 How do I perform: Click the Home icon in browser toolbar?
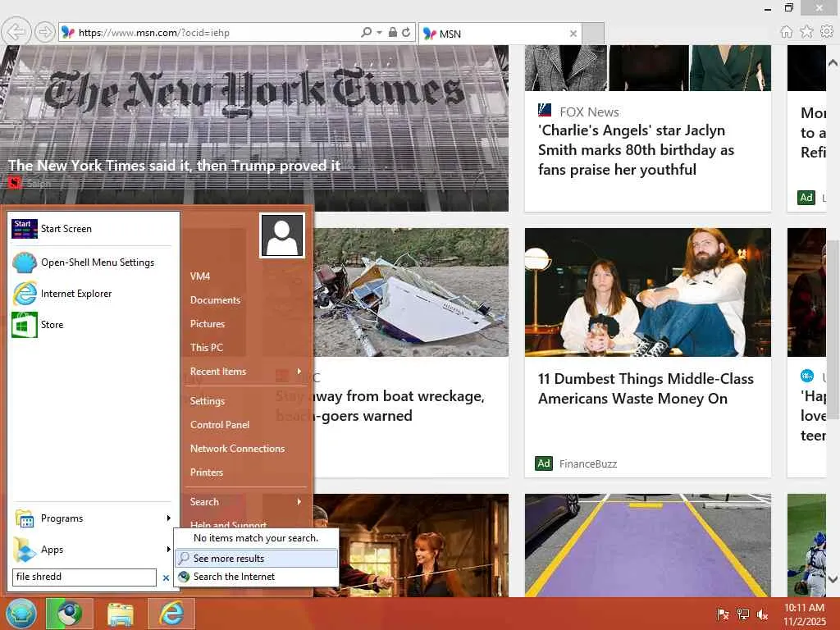(786, 32)
